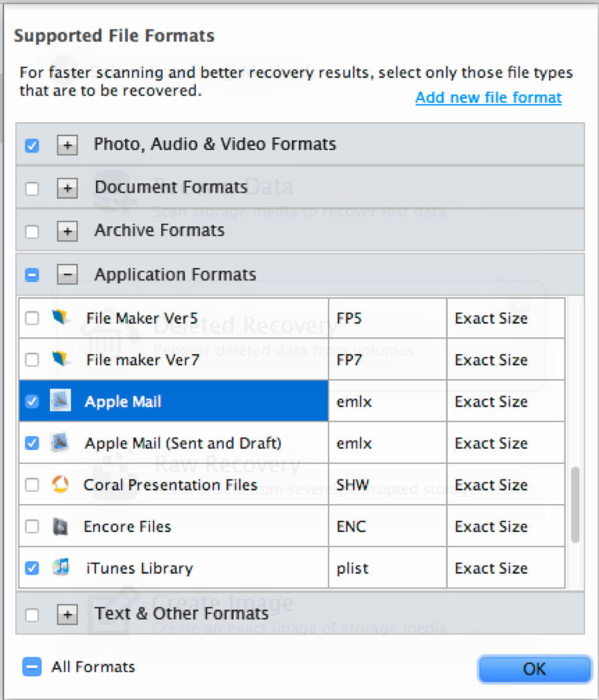Click the Coral Presentation Files icon
Image resolution: width=599 pixels, height=700 pixels.
[60, 484]
